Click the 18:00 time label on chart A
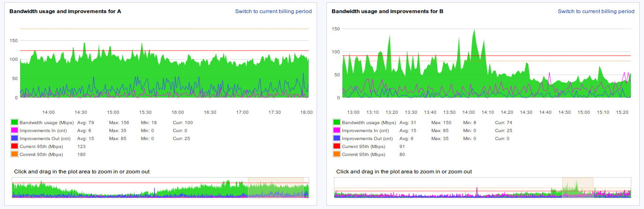 [x=307, y=112]
